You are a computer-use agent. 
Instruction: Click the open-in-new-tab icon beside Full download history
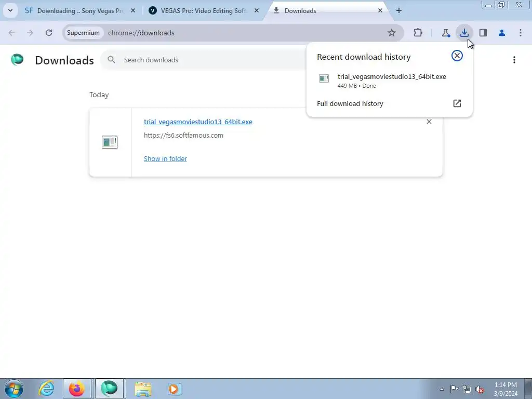tap(457, 103)
